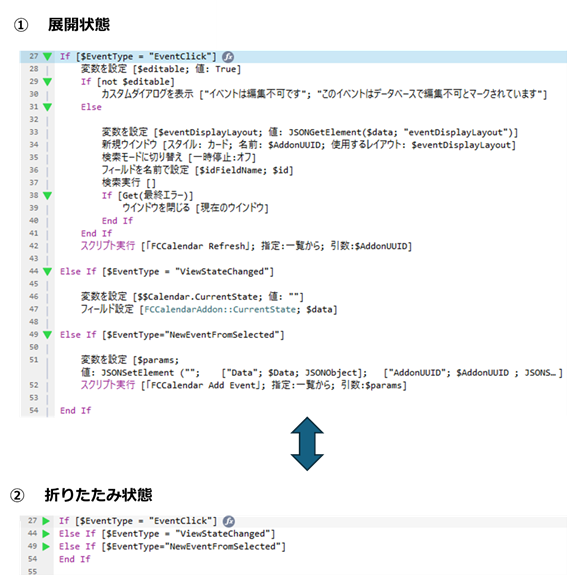Select the スクリプト実行 FCCalendar Refresh step
This screenshot has height=575, width=567.
tap(246, 246)
